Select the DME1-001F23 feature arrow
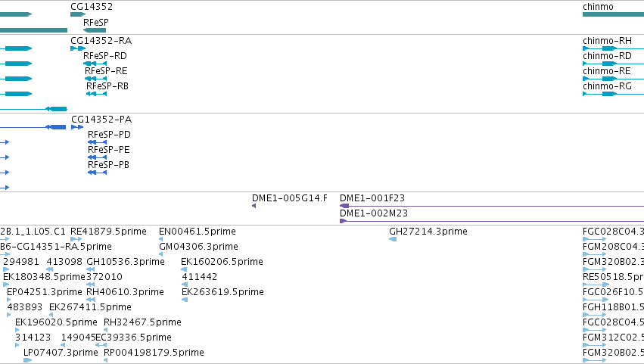The width and height of the screenshot is (644, 364). tap(492, 206)
